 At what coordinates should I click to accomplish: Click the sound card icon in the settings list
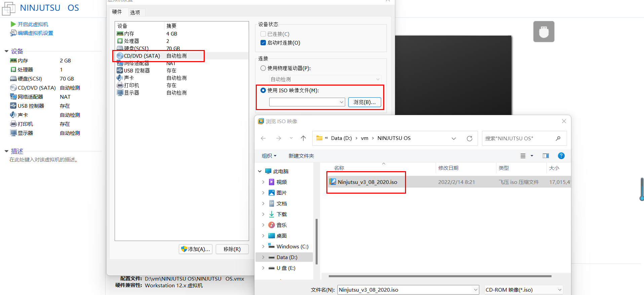coord(120,78)
